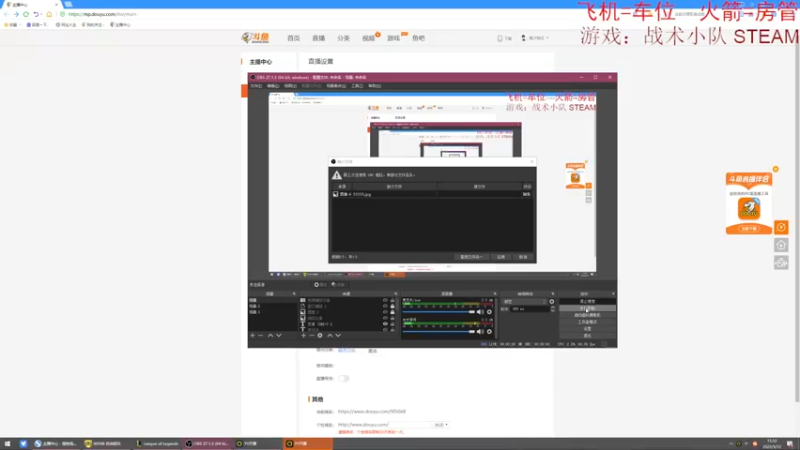
Task: Add a new scene in OBS
Action: [253, 336]
